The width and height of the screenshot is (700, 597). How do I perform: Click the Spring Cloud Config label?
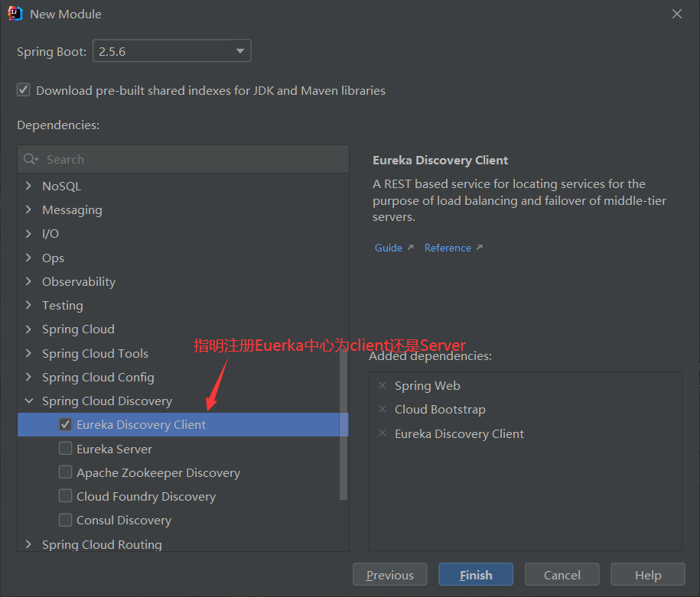click(98, 377)
